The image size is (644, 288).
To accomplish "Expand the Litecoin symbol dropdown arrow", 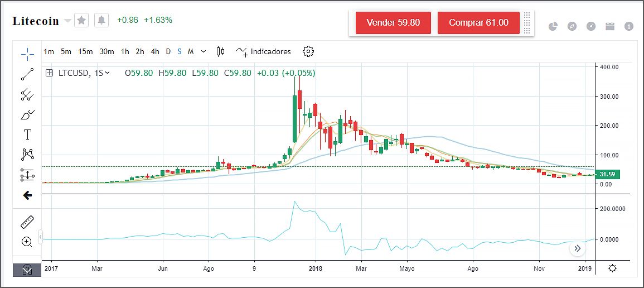I will 68,21.
